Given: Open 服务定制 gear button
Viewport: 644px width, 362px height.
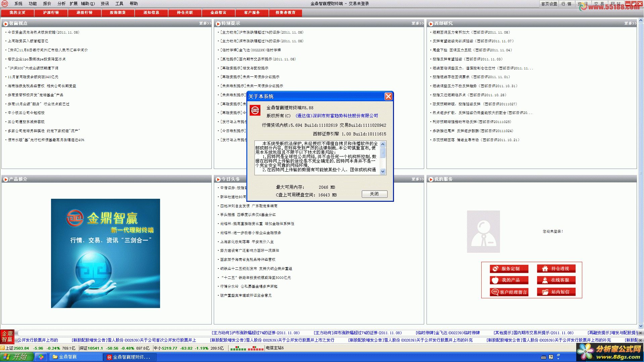Looking at the screenshot, I should click(509, 268).
